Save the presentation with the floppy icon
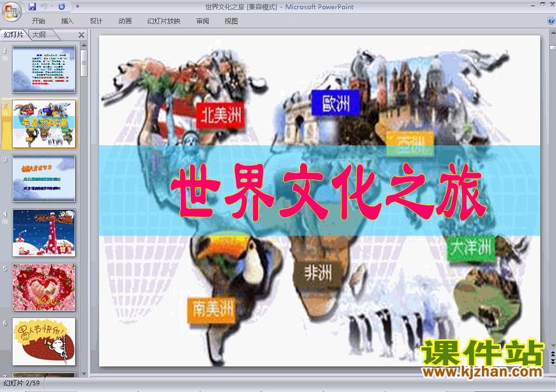Screen dimensions: 556x392 tap(32, 7)
